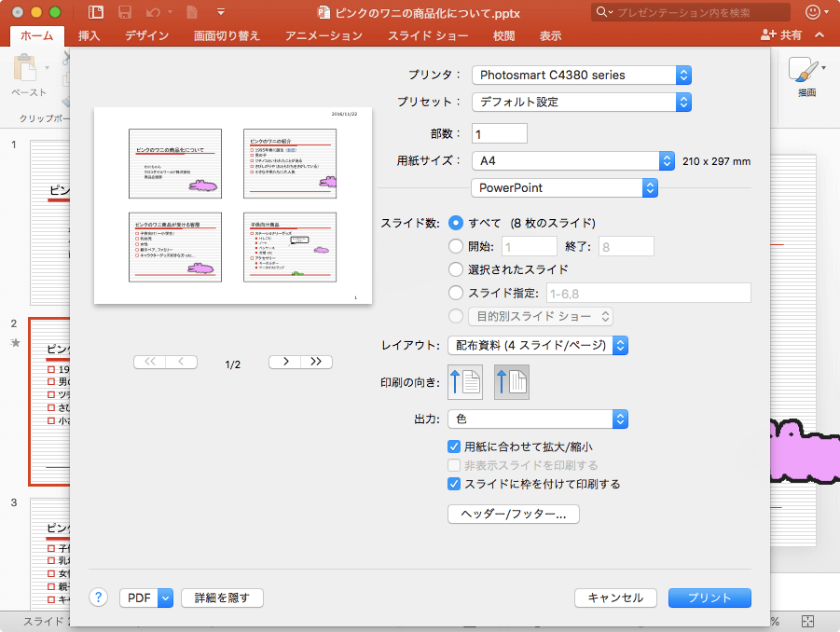Open the Quick Access toolbar customize arrow
The width and height of the screenshot is (840, 632).
point(221,12)
